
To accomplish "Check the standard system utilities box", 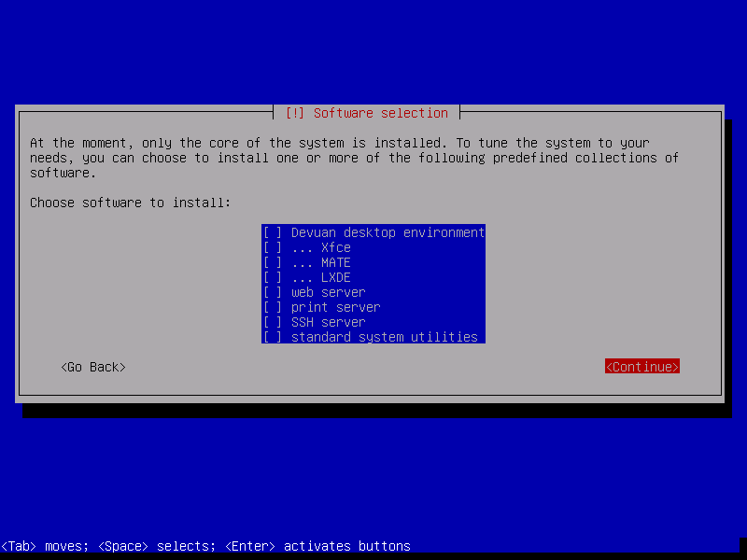I will coord(273,337).
